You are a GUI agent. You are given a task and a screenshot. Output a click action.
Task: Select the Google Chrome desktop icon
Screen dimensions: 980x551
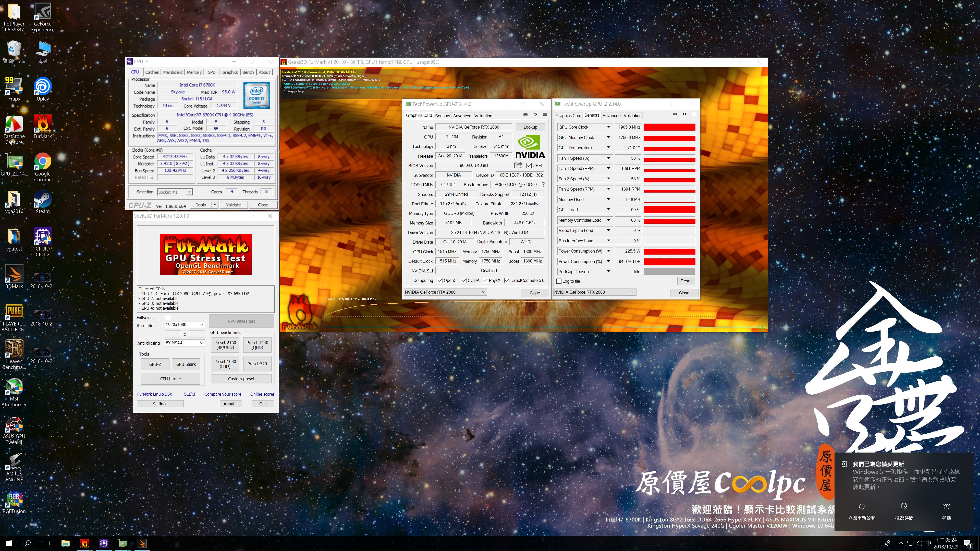pos(43,167)
